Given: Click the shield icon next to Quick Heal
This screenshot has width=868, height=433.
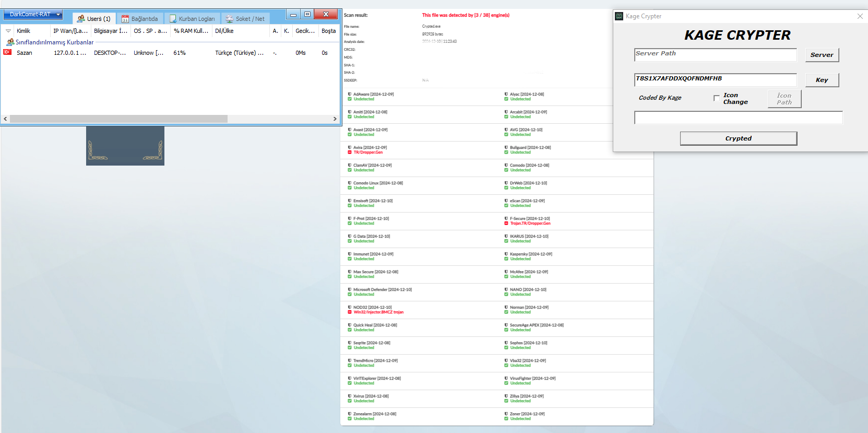Looking at the screenshot, I should tap(350, 325).
